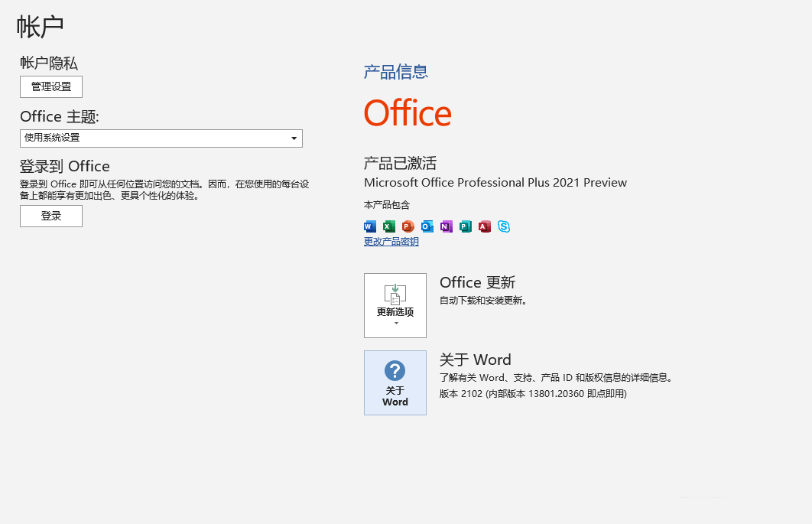Click the 版本 2102 version text
Image resolution: width=812 pixels, height=524 pixels.
click(x=533, y=394)
